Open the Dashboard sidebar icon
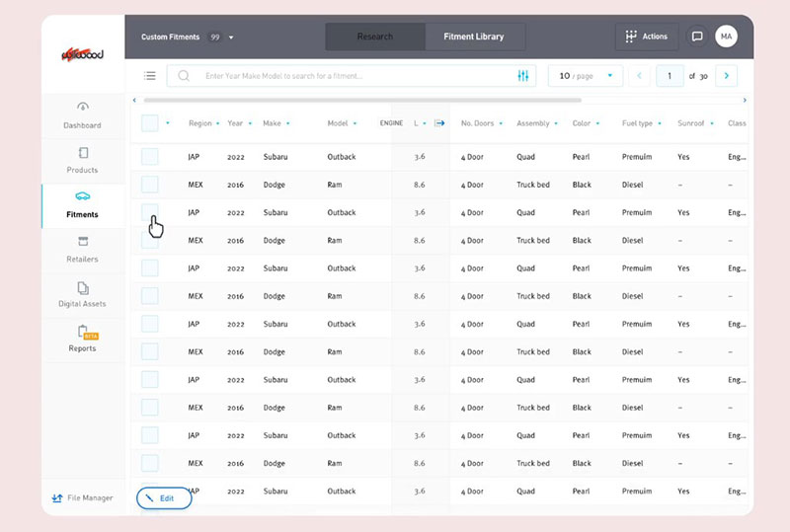Image resolution: width=790 pixels, height=532 pixels. click(83, 107)
